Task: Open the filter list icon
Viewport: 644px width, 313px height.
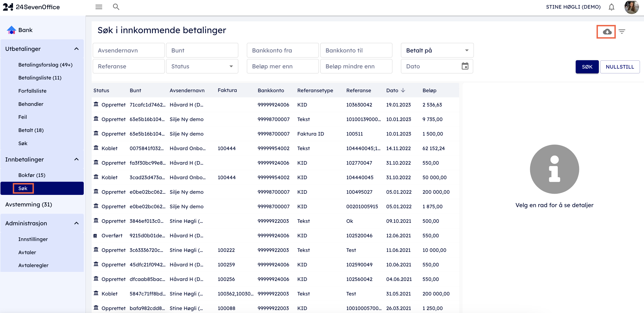Action: point(622,32)
